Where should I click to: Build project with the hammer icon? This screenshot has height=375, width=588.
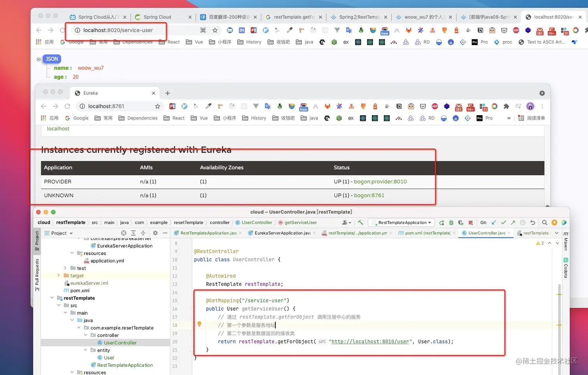click(360, 223)
